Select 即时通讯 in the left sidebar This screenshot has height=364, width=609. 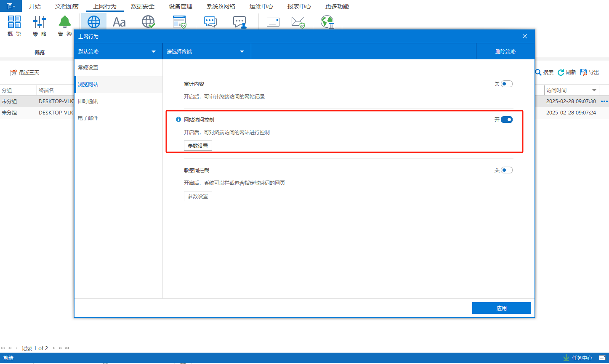[x=88, y=101]
